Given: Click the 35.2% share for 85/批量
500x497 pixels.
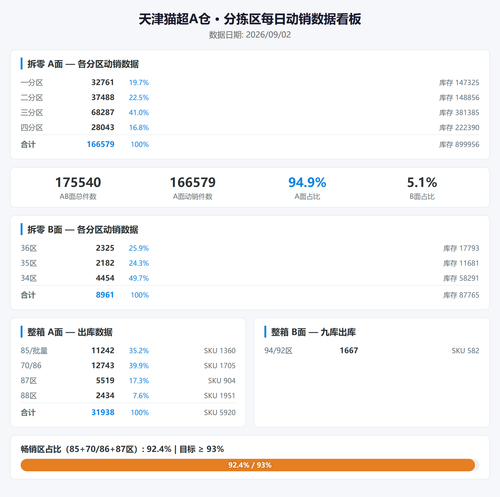Looking at the screenshot, I should tap(139, 350).
